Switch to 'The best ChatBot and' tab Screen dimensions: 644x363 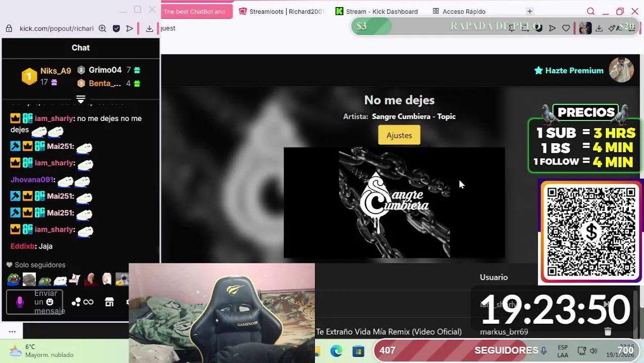[x=197, y=12]
